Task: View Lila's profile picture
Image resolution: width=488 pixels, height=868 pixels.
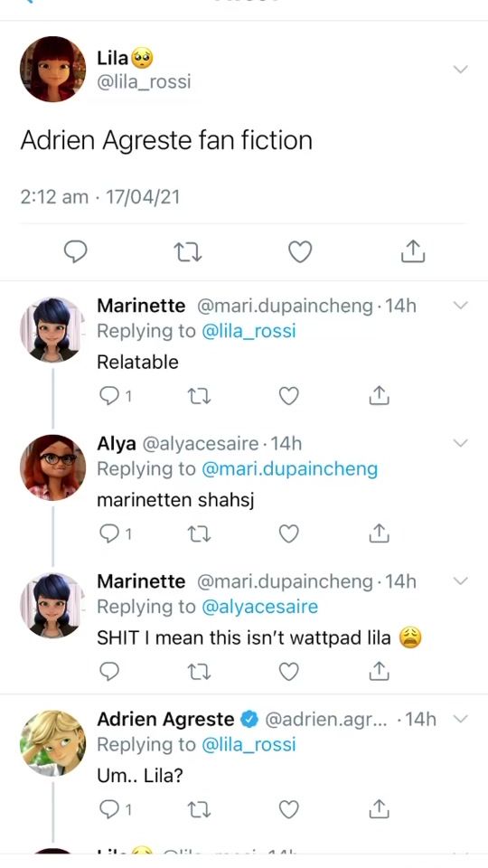Action: [x=52, y=70]
